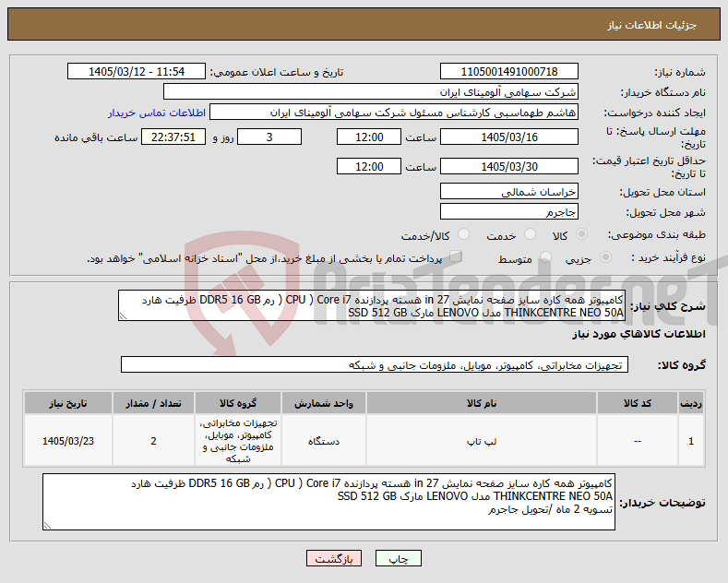
Task: Click the کد کالا column header
Action: [x=638, y=403]
